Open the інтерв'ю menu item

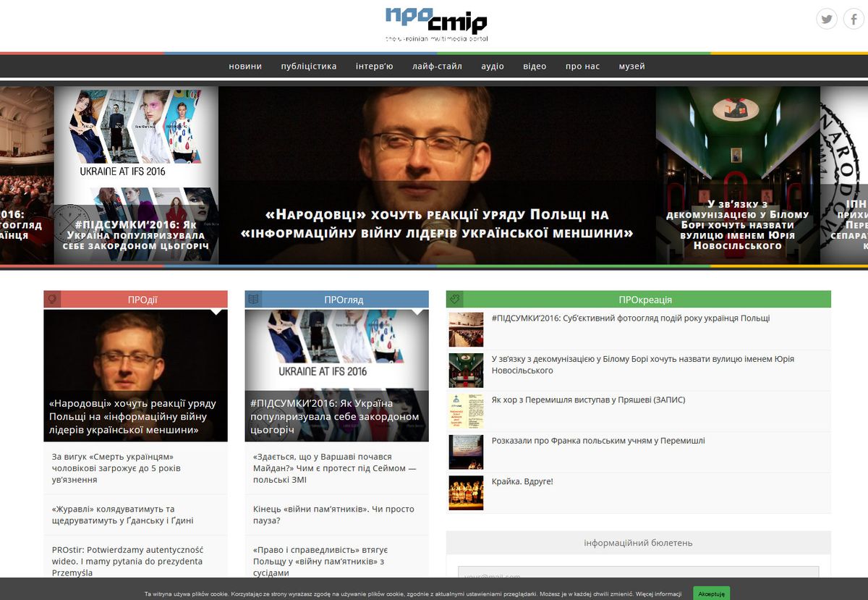pyautogui.click(x=375, y=66)
